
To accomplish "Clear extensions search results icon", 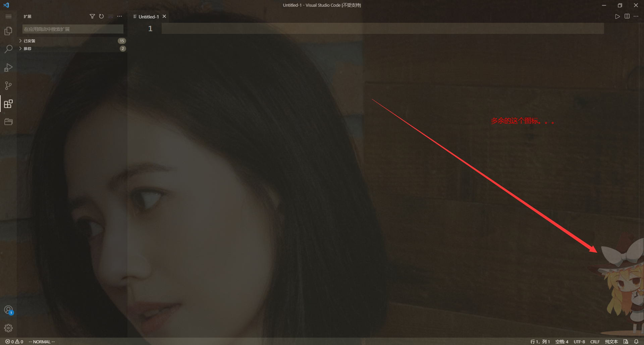I will 110,16.
